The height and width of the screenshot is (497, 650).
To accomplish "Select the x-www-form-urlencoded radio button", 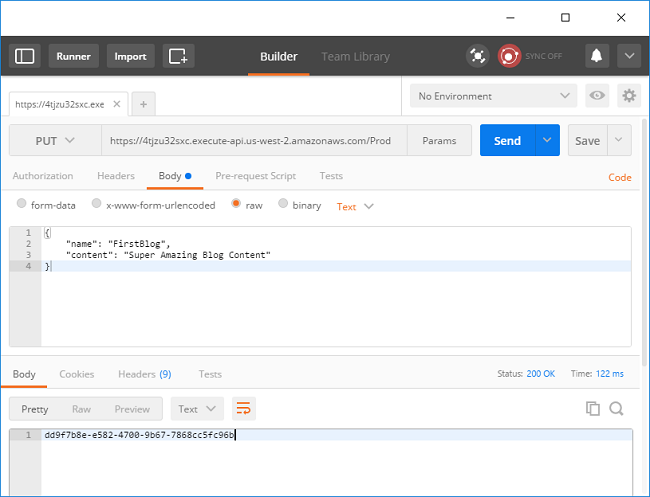I will [x=96, y=203].
